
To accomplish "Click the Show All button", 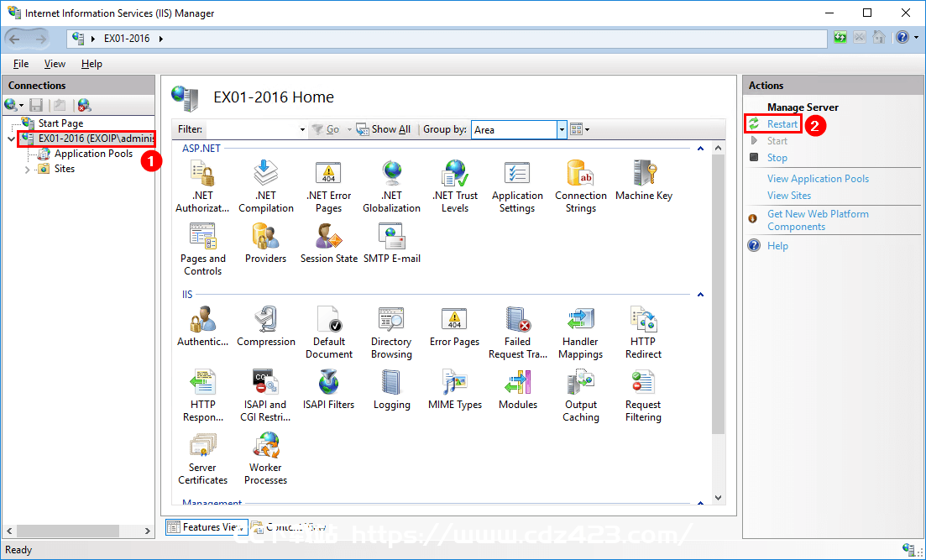I will [384, 129].
